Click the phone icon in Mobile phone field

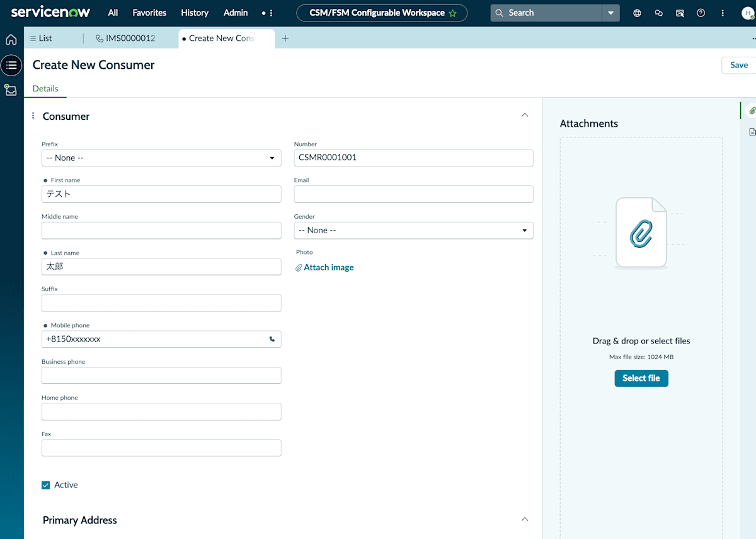[x=272, y=339]
